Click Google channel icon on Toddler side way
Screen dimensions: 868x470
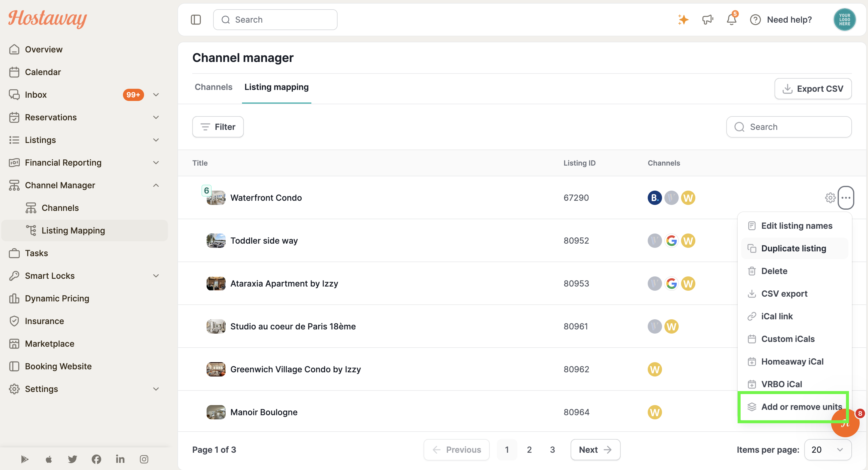coord(671,241)
